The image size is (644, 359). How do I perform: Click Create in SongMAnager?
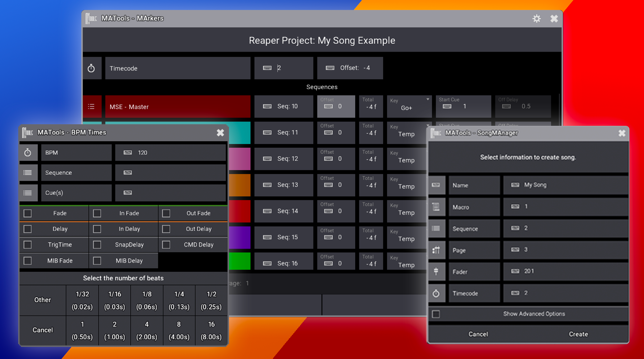click(x=578, y=334)
